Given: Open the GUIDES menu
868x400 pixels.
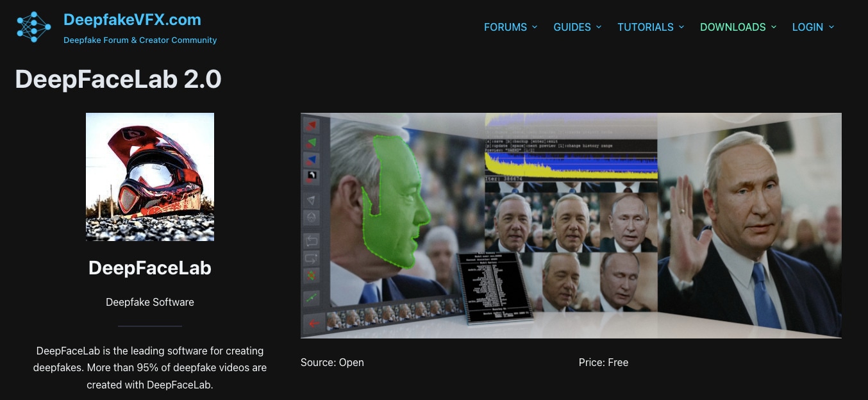Looking at the screenshot, I should 572,27.
